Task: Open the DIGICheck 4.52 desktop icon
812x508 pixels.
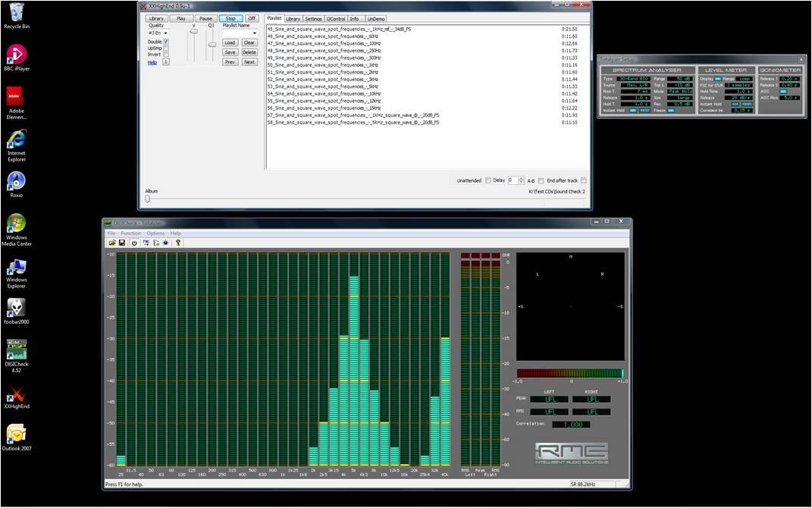Action: 17,356
